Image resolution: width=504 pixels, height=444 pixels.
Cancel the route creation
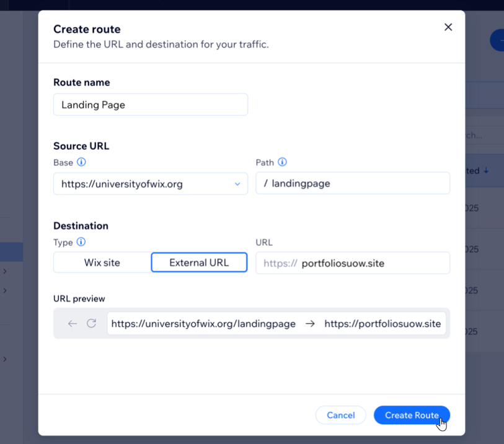pyautogui.click(x=340, y=415)
